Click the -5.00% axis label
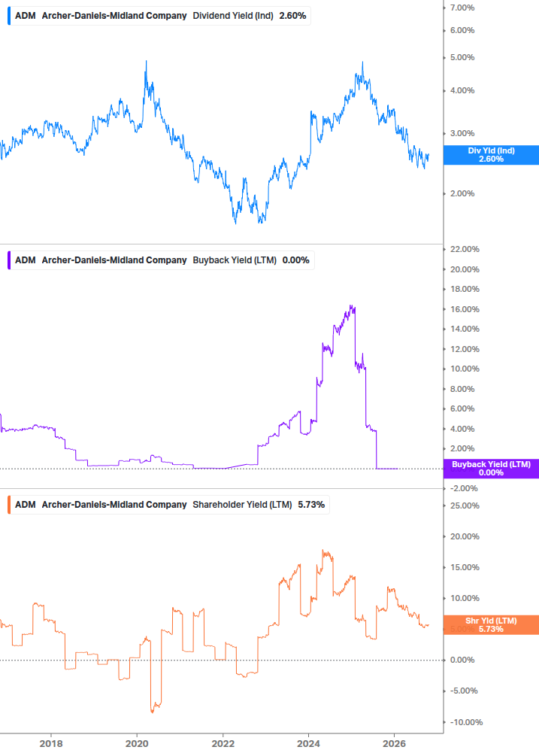Screen dimensions: 539x756 (464, 691)
